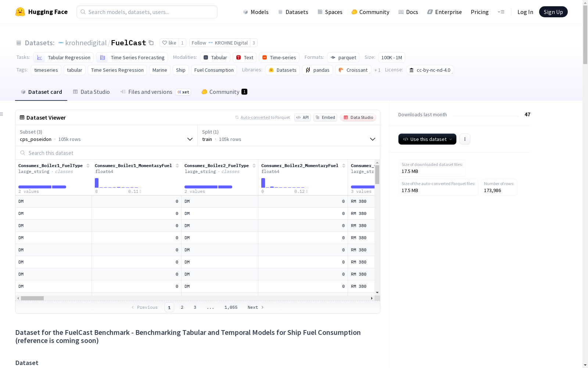Image resolution: width=588 pixels, height=368 pixels.
Task: Select the timeseries tag
Action: click(46, 70)
